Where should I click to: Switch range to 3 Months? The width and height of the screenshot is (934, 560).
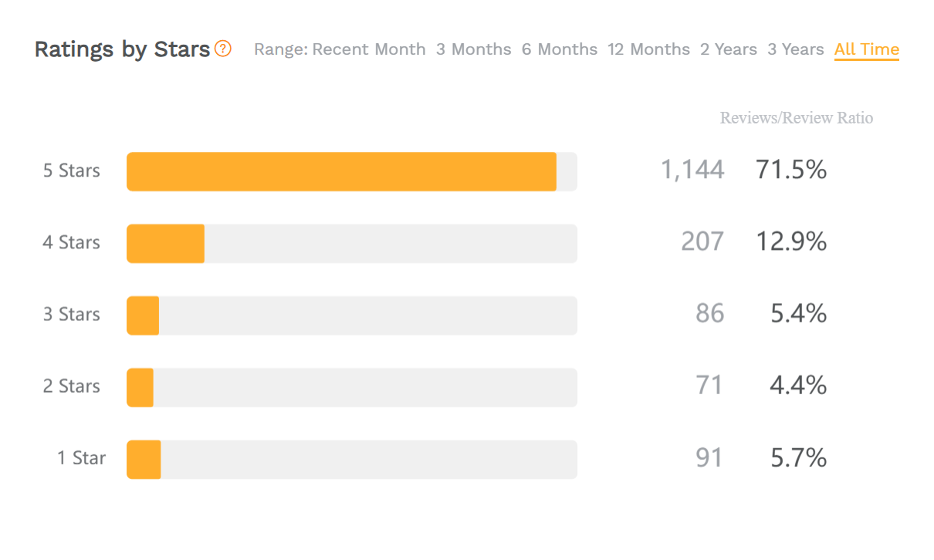(x=473, y=49)
